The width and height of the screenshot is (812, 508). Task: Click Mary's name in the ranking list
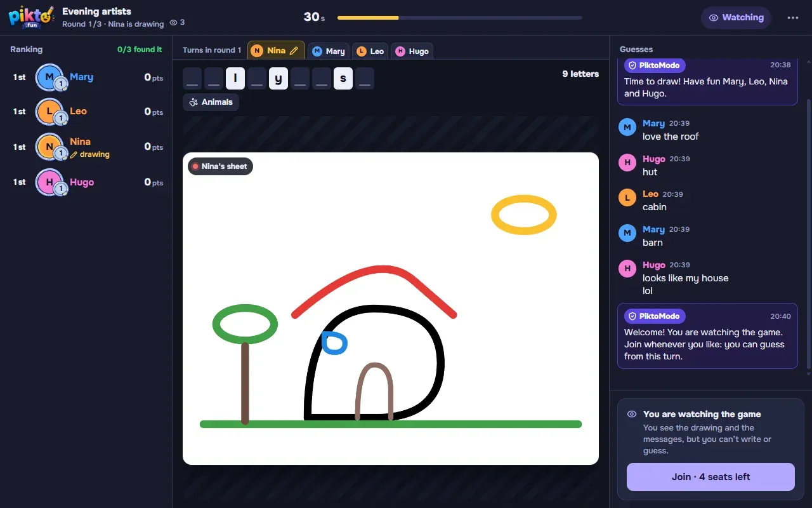81,77
